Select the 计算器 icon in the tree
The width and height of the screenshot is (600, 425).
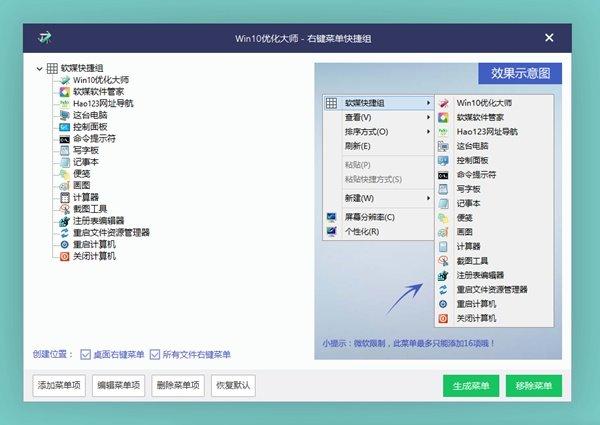[65, 197]
